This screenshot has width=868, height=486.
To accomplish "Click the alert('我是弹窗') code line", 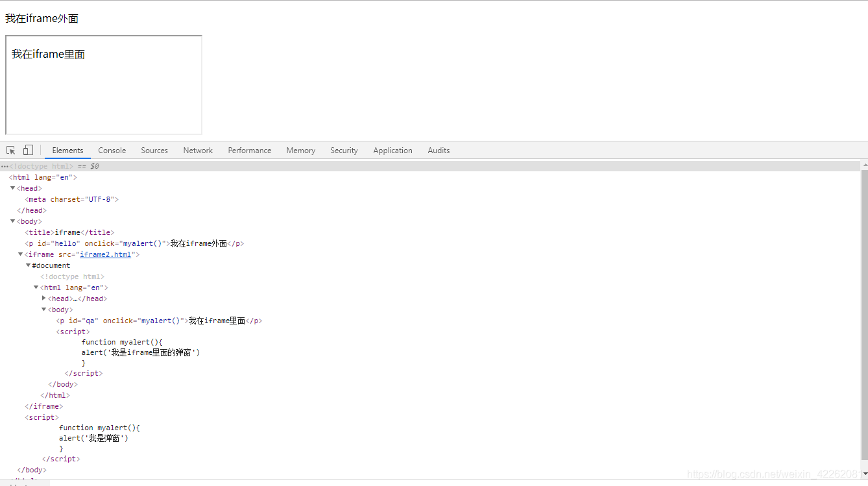I will (x=94, y=438).
